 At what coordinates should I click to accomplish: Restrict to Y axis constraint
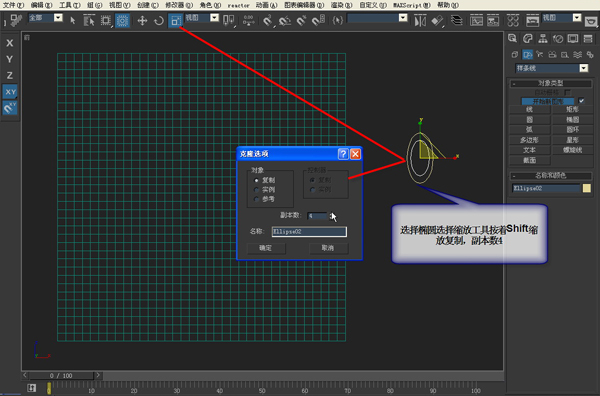tap(10, 59)
